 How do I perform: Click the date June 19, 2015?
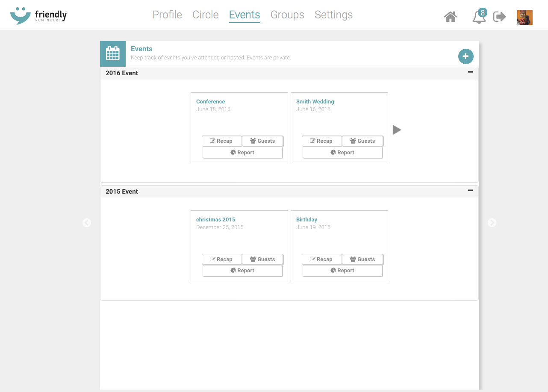point(313,227)
